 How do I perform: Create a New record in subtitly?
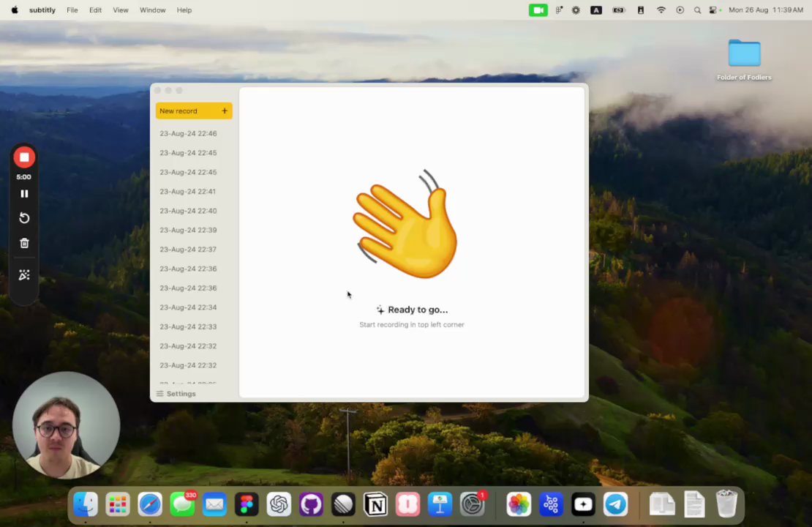(194, 111)
